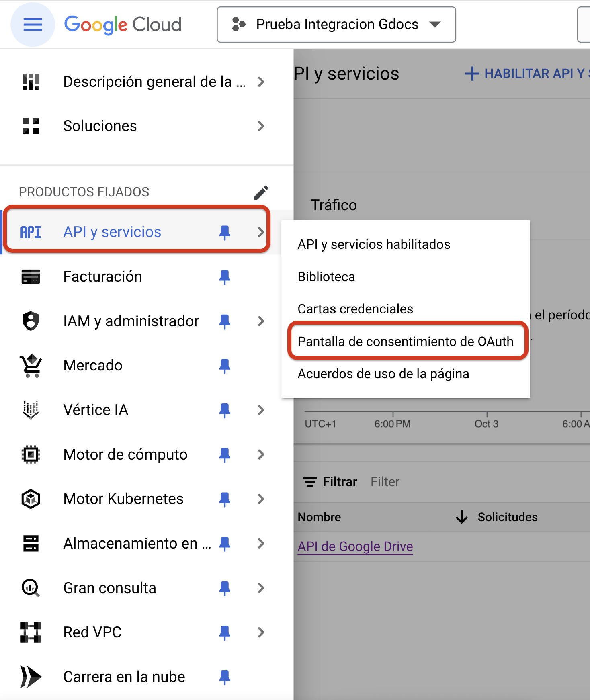Click the Motor de cómputo chip icon
Screen dimensions: 590x700
click(31, 454)
